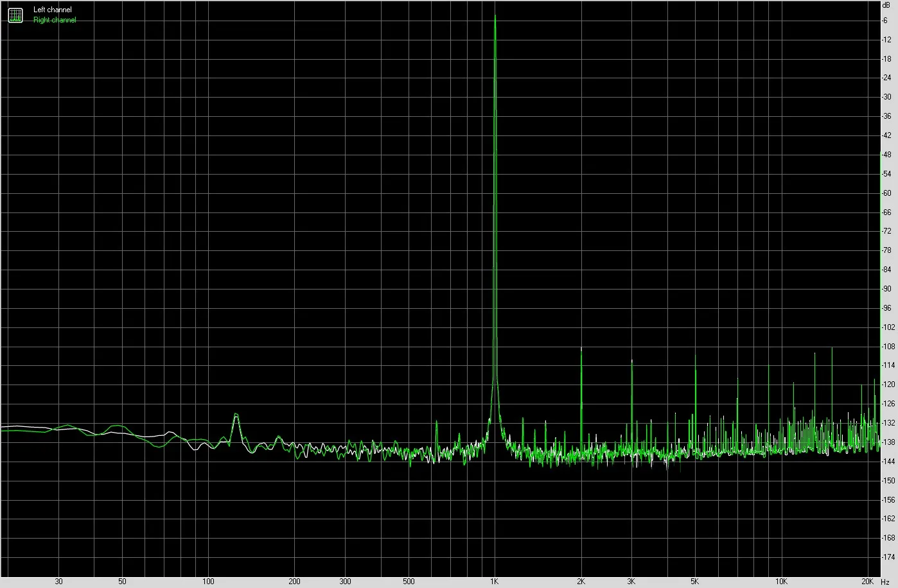The height and width of the screenshot is (588, 898).
Task: Click the 300 Hz frequency label
Action: [345, 582]
